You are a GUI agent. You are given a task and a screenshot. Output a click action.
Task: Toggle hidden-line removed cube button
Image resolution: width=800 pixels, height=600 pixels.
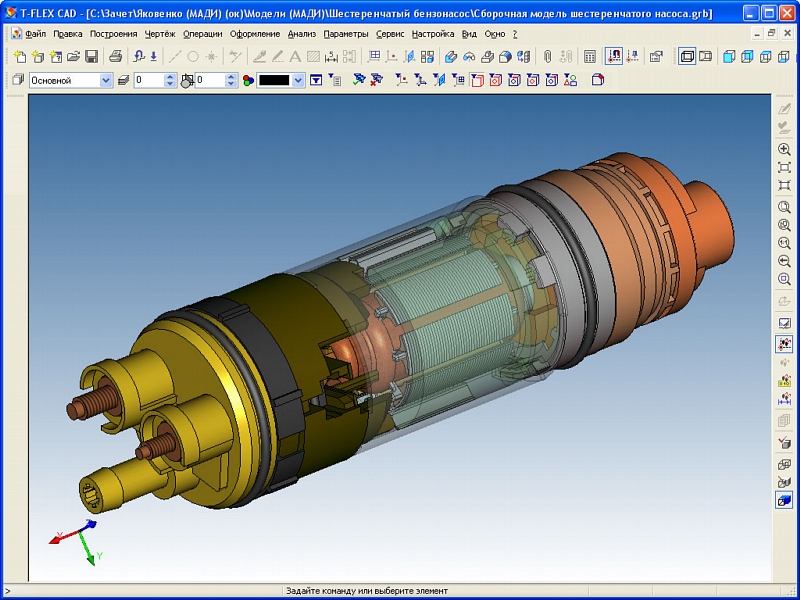click(766, 56)
